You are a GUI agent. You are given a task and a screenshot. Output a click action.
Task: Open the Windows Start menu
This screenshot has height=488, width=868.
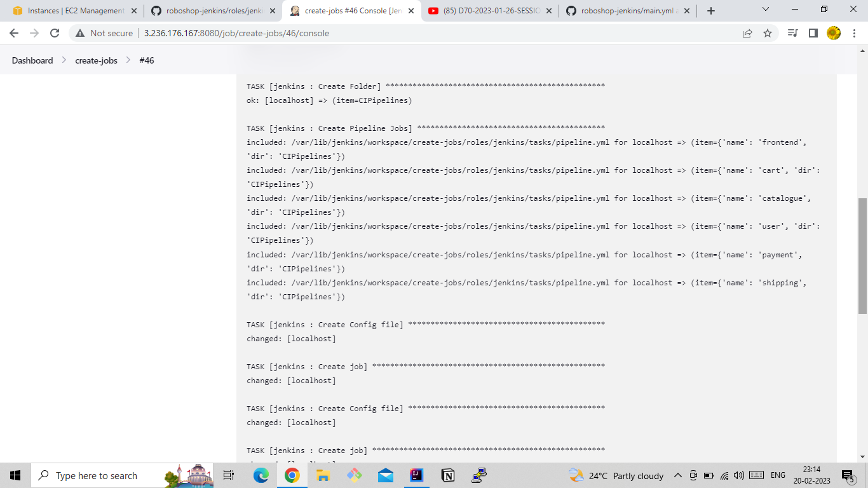click(15, 475)
